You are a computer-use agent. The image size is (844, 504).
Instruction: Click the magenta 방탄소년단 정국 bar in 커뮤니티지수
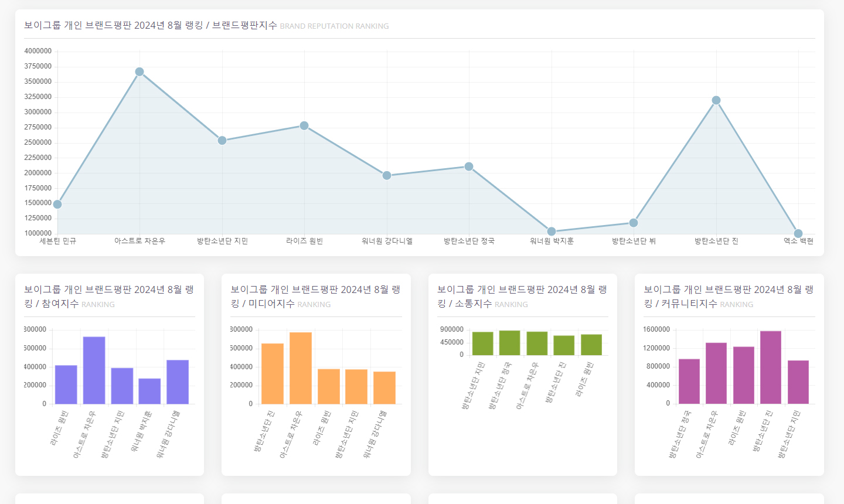[689, 382]
